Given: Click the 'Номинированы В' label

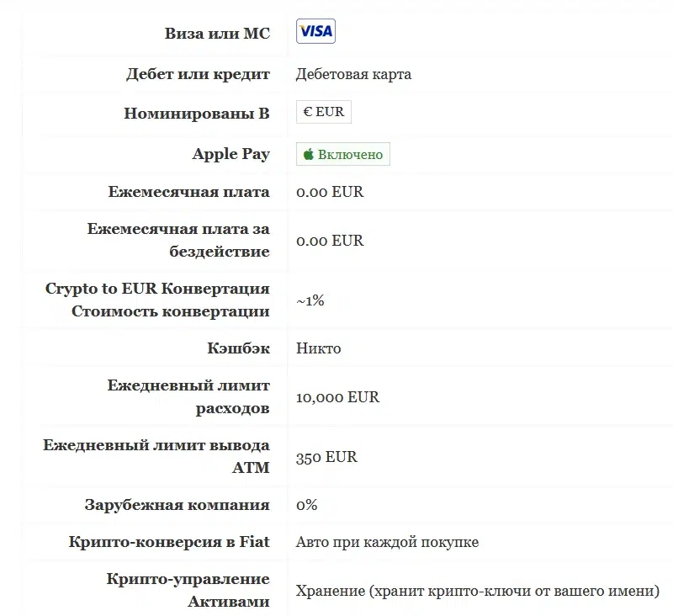Looking at the screenshot, I should [197, 114].
